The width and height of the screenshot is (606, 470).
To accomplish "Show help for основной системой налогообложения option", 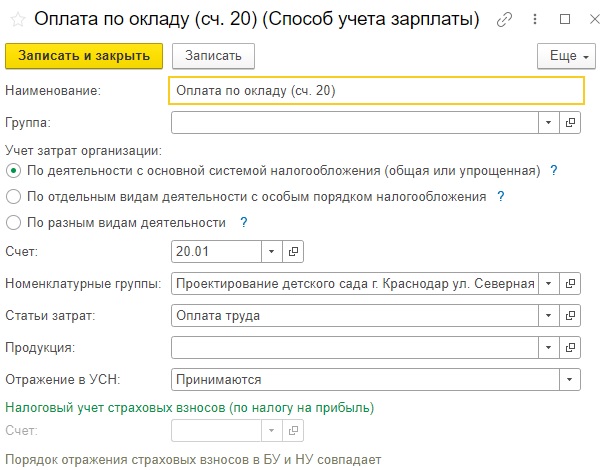I will tap(553, 170).
